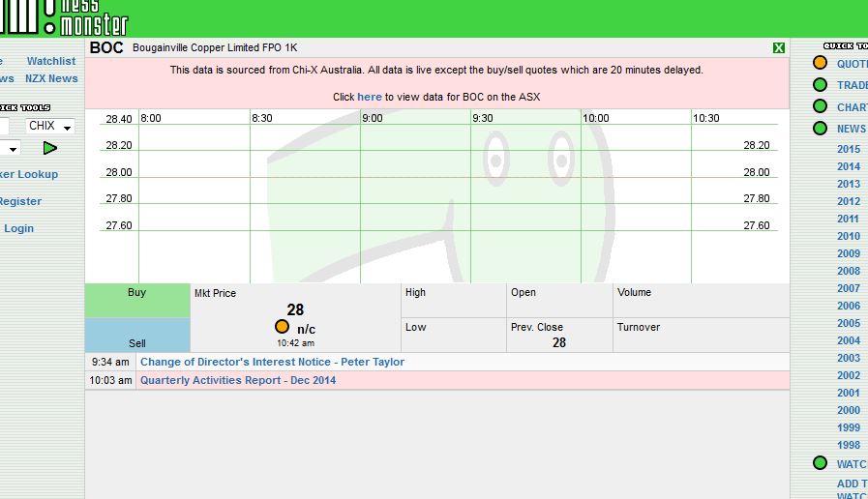Click the chess monster logo
This screenshot has height=499, width=868.
point(64,17)
